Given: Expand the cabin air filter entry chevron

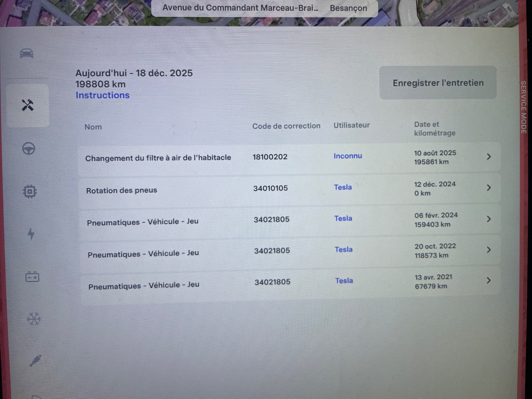Looking at the screenshot, I should pyautogui.click(x=488, y=157).
